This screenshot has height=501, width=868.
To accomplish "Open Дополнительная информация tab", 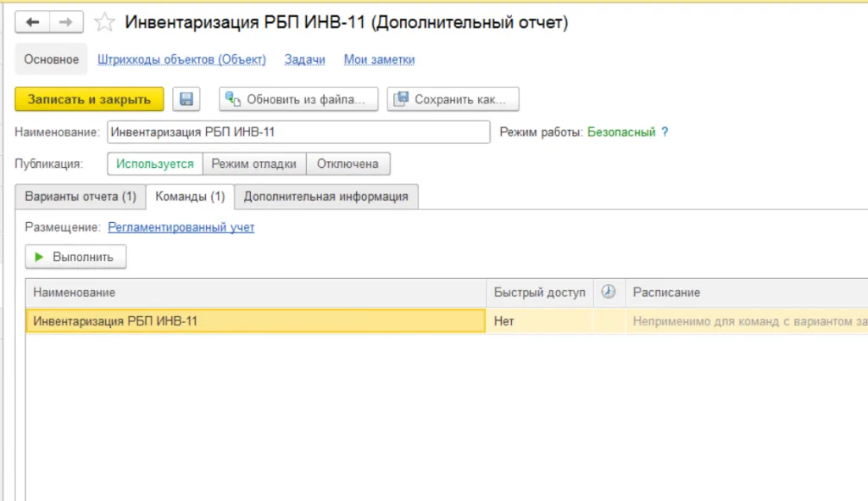I will pyautogui.click(x=326, y=197).
